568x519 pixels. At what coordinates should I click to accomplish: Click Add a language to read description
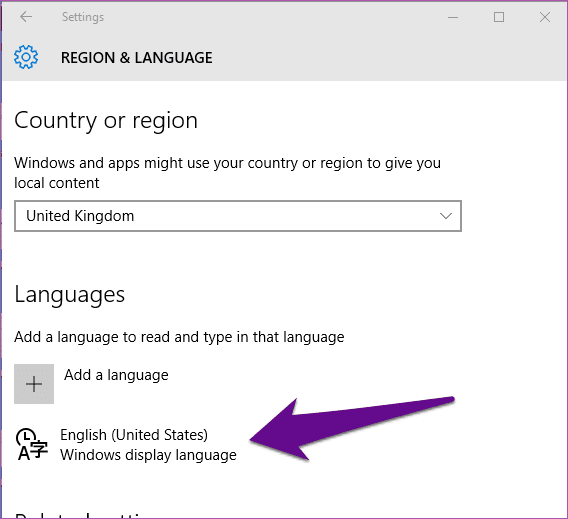pyautogui.click(x=179, y=338)
